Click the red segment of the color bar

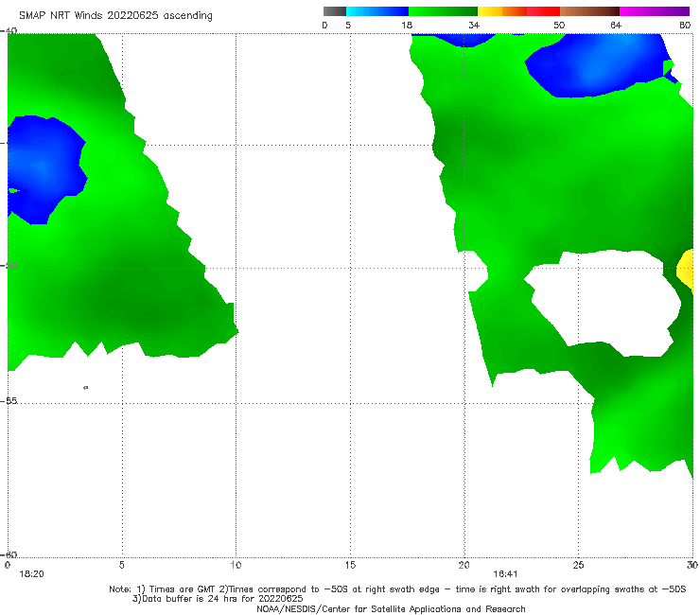coord(543,11)
